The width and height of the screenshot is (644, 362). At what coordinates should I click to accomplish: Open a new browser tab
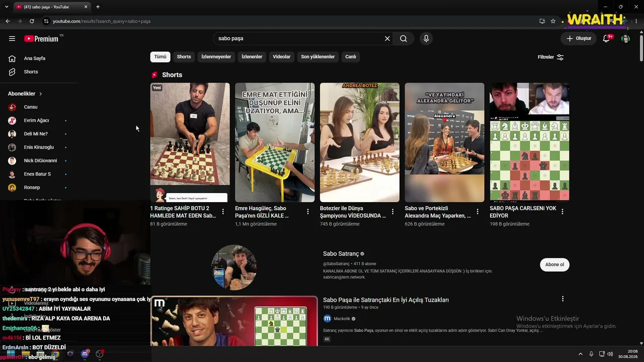coord(98,7)
